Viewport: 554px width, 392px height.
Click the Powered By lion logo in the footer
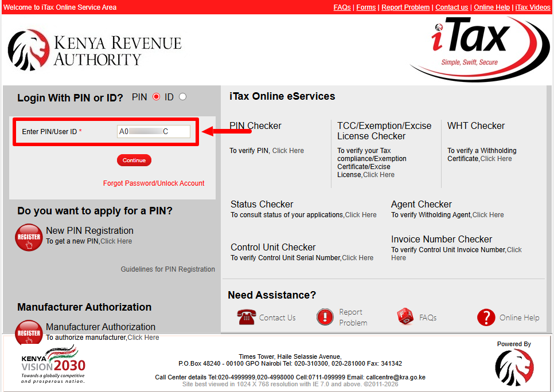(x=514, y=367)
